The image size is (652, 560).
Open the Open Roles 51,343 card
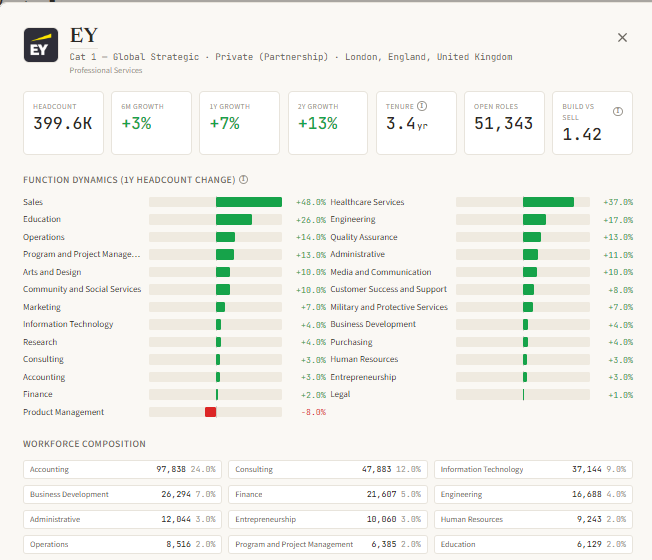coord(504,123)
